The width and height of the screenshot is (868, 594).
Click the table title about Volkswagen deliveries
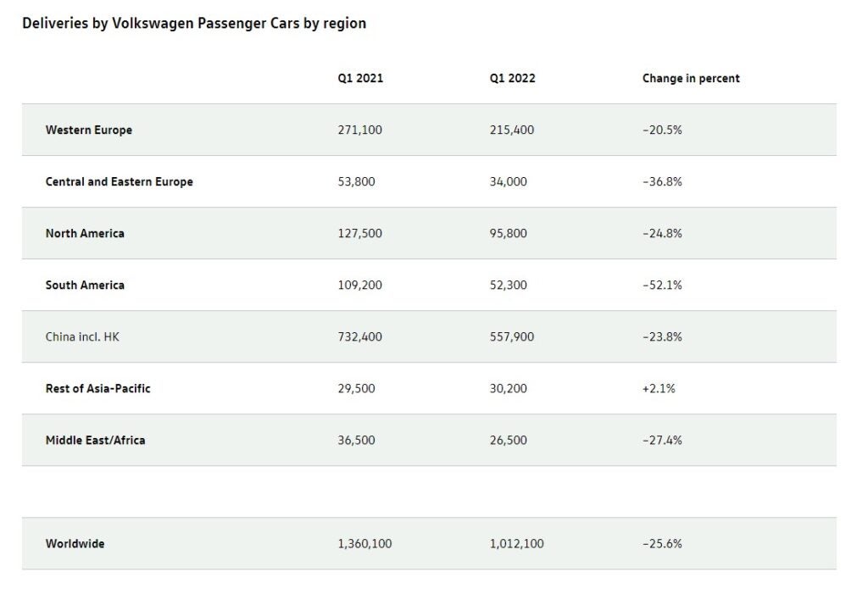coord(194,24)
